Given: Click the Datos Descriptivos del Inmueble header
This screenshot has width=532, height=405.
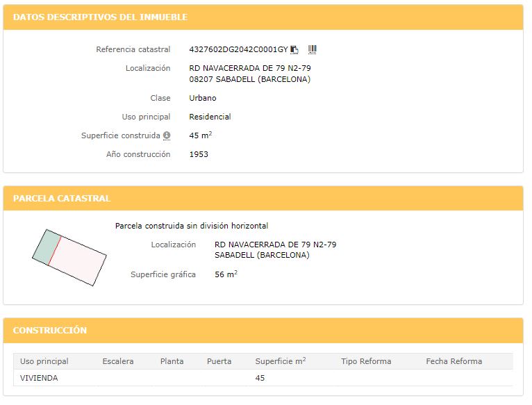Looking at the screenshot, I should pyautogui.click(x=101, y=17).
